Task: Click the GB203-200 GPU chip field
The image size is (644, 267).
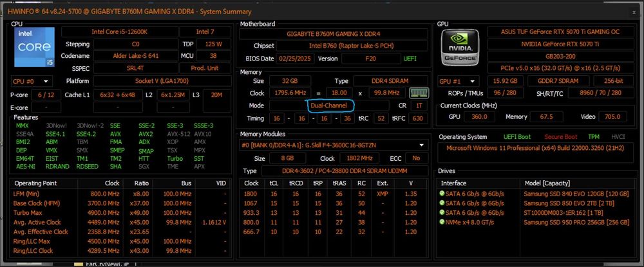Action: click(x=560, y=56)
